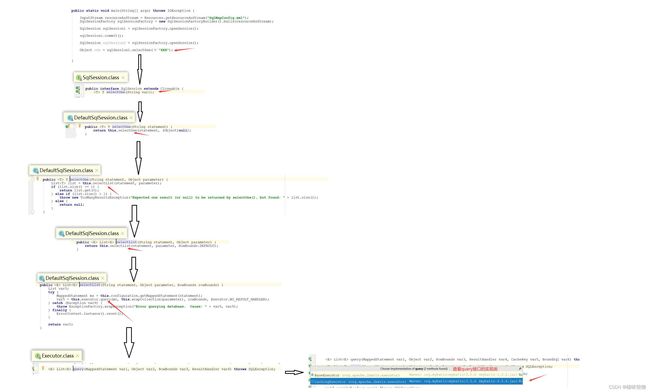Select the DefaultSqlSession.class tab above executor.query code
The image size is (650, 392).
(x=71, y=278)
